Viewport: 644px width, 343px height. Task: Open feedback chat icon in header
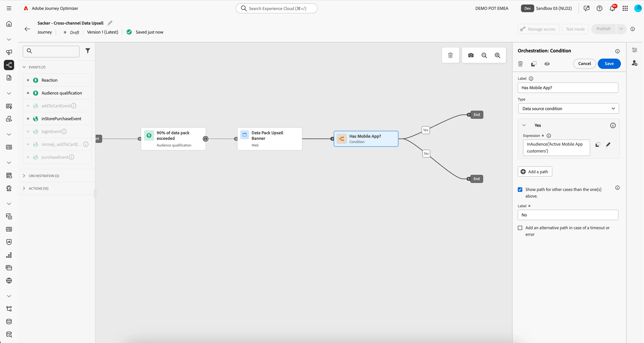pyautogui.click(x=586, y=8)
